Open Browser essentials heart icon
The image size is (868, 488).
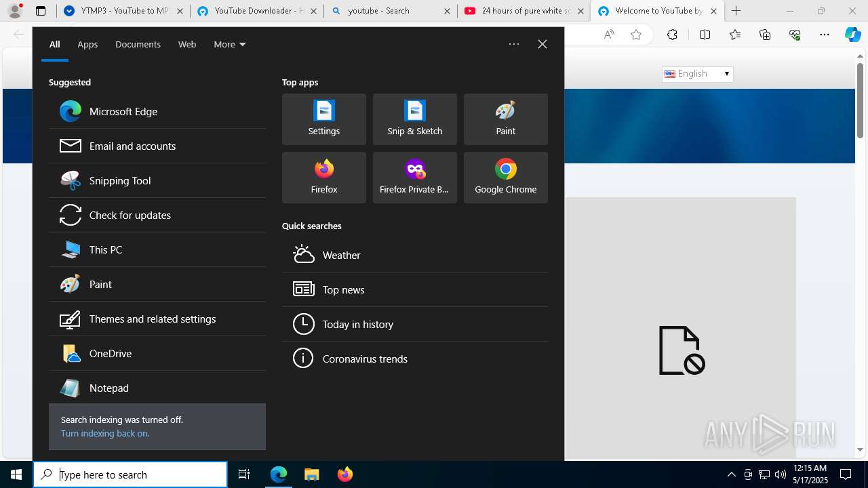pos(795,35)
